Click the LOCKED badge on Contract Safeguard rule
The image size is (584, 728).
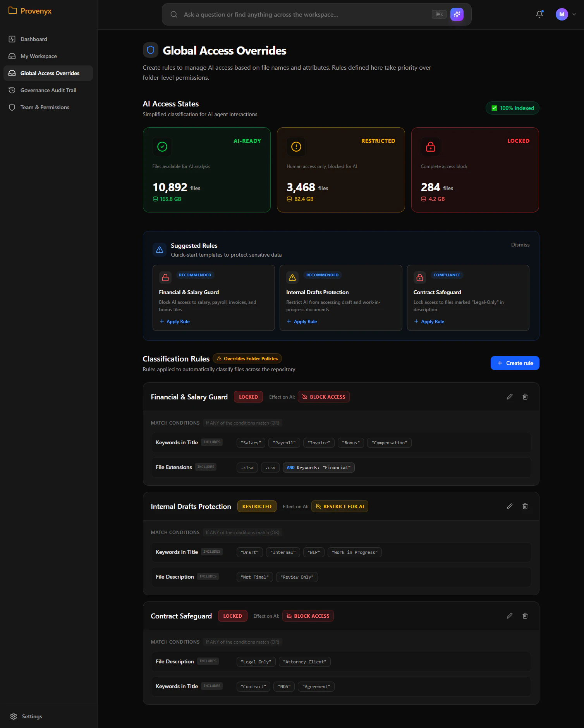click(x=232, y=616)
